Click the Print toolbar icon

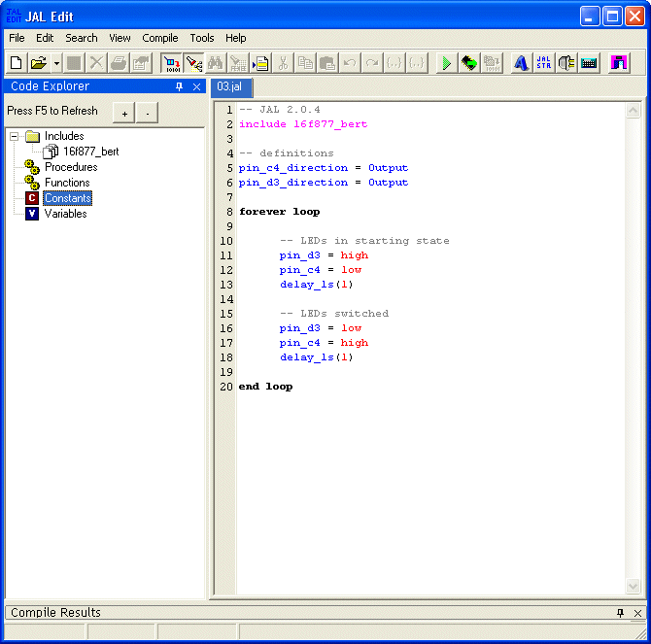point(119,63)
